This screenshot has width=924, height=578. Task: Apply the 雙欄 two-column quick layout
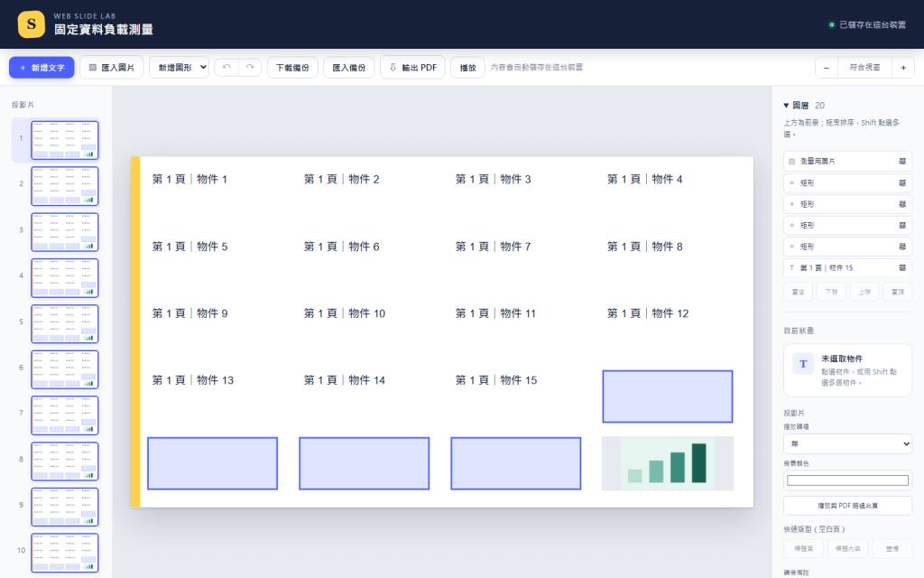tap(892, 548)
